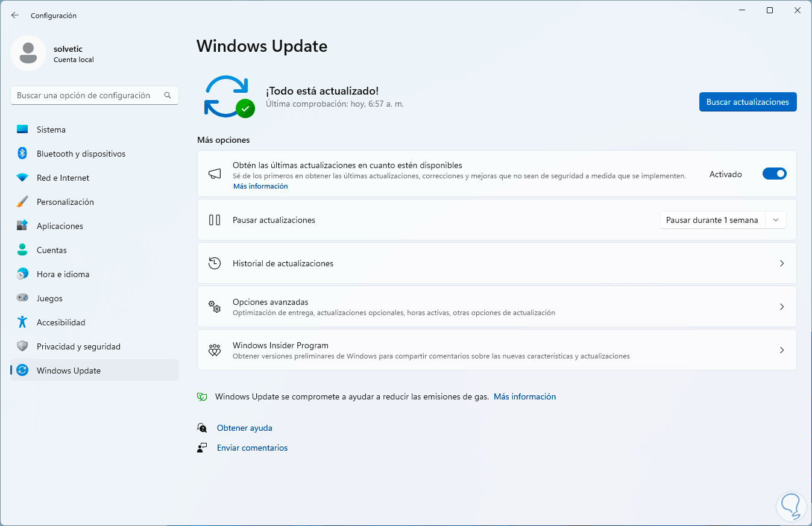Click the ¡Todo está actualizado! status text
812x526 pixels.
click(322, 91)
